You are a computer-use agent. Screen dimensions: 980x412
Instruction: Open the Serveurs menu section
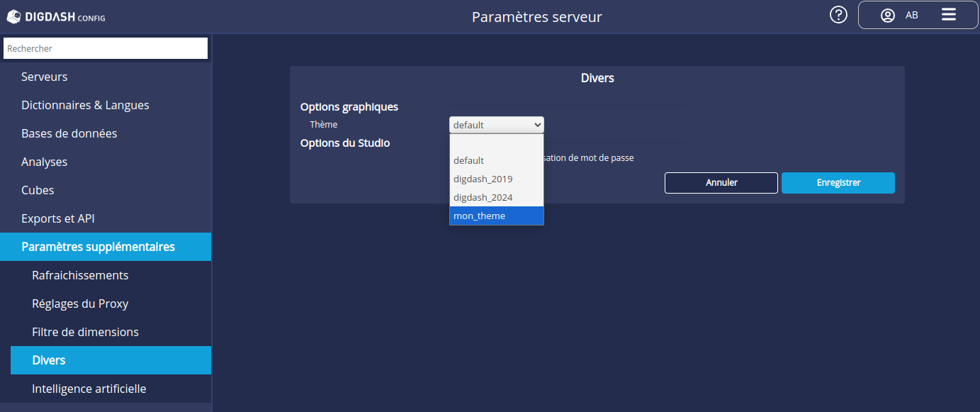(x=45, y=77)
